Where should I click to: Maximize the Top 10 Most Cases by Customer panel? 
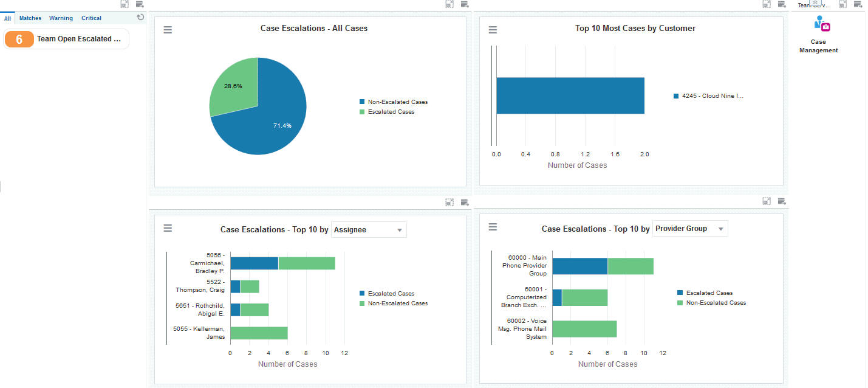pos(767,4)
